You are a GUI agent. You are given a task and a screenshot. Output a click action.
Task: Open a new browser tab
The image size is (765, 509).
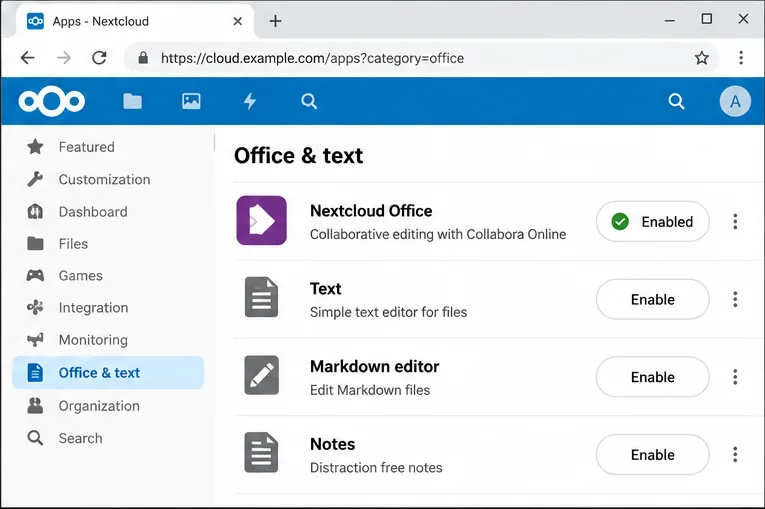point(275,21)
